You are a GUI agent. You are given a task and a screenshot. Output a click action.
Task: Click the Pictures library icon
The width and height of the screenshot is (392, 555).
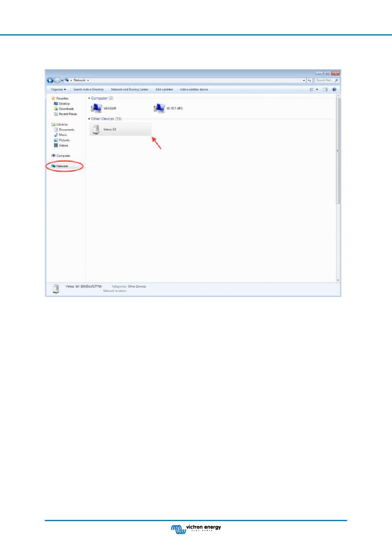click(x=56, y=140)
